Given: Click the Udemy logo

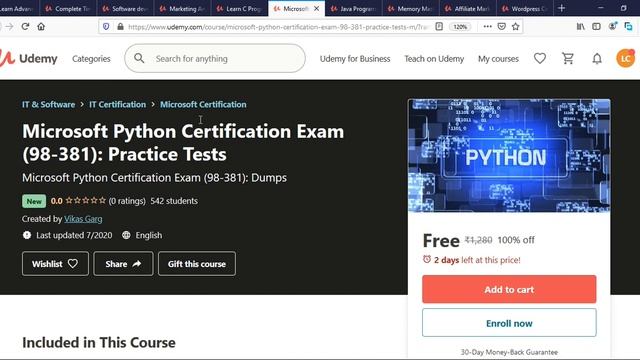Looking at the screenshot, I should pyautogui.click(x=29, y=58).
